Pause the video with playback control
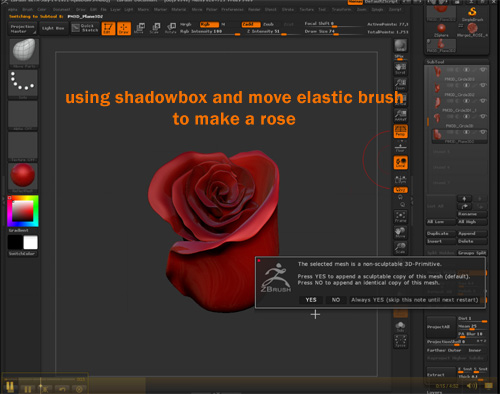 [x=10, y=386]
